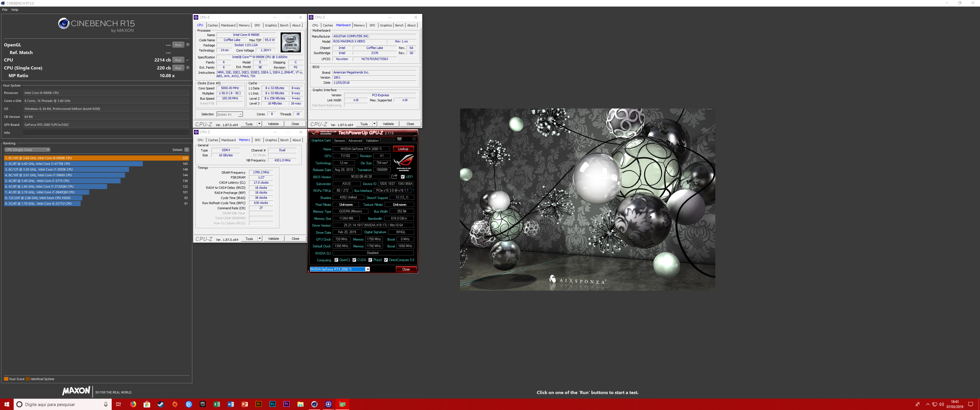980x410 pixels.
Task: Toggle the CUDA checkbox in GPU-Z
Action: (x=354, y=260)
